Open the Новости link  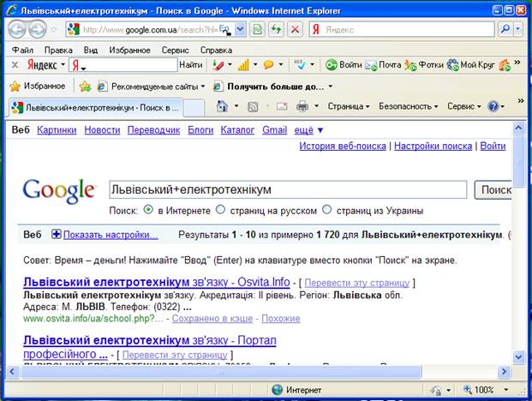tap(102, 130)
